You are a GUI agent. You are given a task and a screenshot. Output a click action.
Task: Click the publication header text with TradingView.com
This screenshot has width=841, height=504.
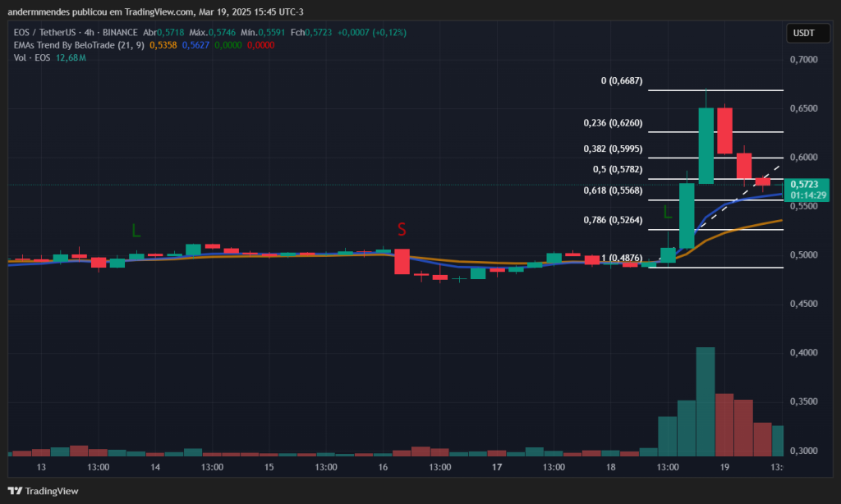click(x=155, y=11)
